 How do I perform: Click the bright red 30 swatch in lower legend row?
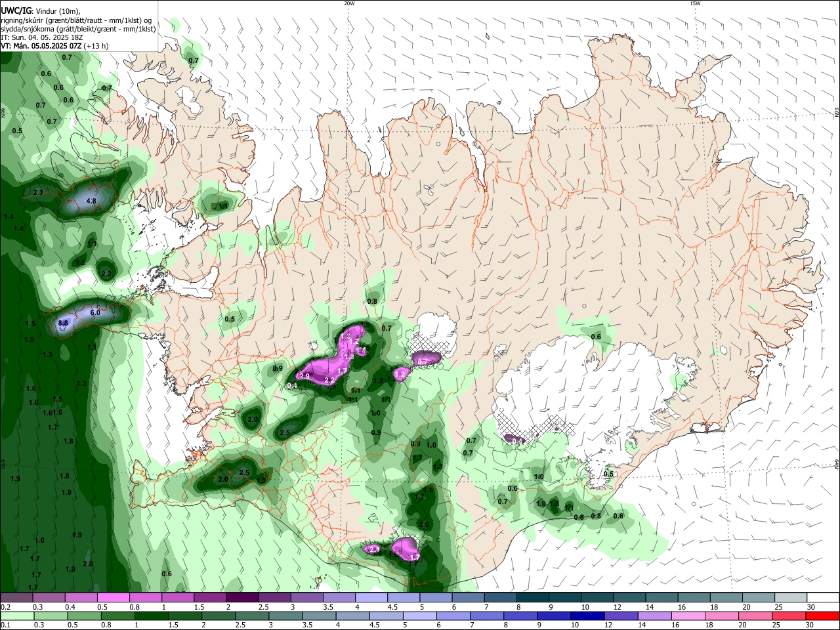point(824,616)
